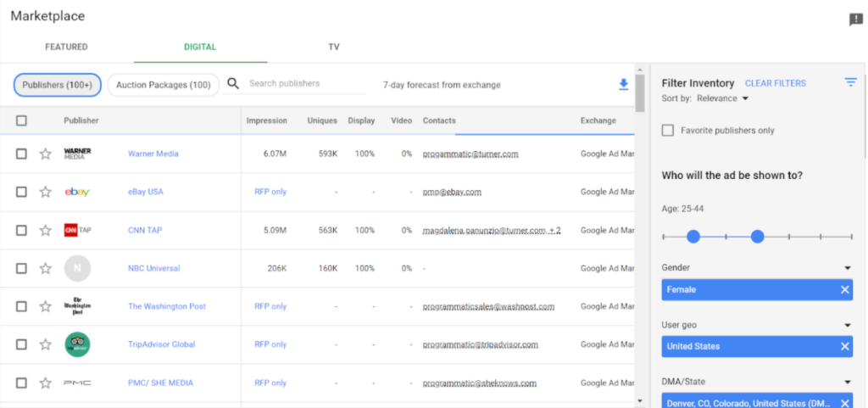The height and width of the screenshot is (408, 868).
Task: Click the download icon next to forecast text
Action: coord(623,84)
